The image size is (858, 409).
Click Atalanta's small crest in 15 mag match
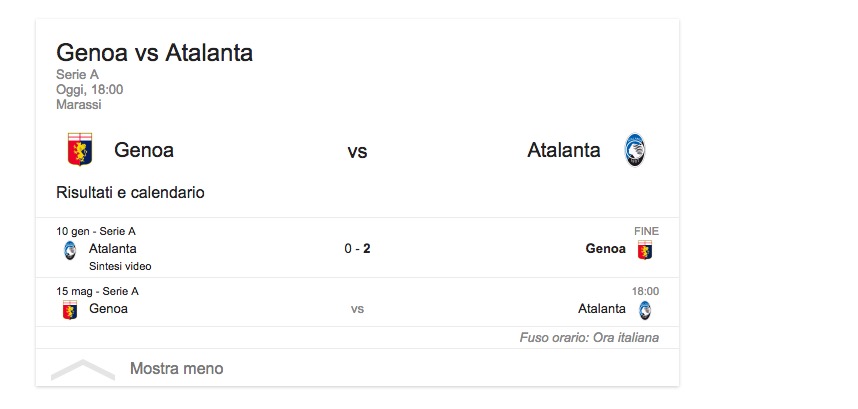(645, 309)
